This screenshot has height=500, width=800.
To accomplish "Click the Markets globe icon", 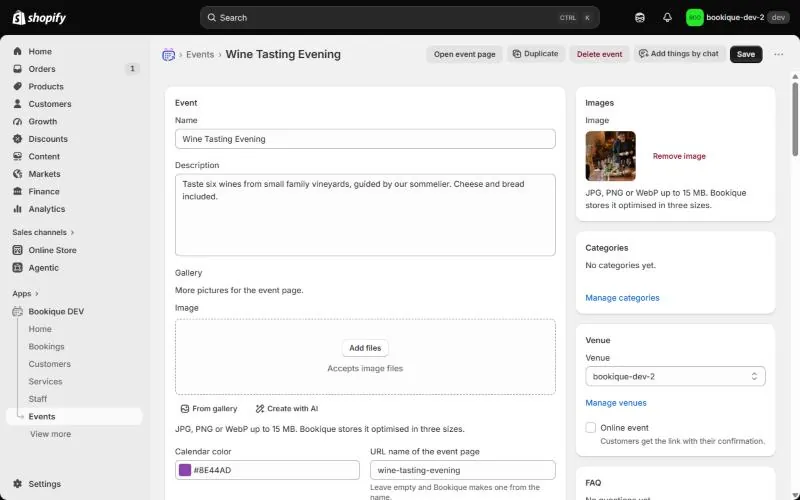I will 17,174.
